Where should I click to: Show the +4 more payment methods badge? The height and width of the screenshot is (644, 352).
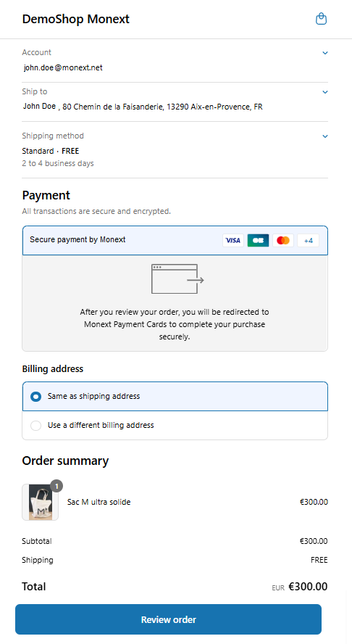pos(308,240)
